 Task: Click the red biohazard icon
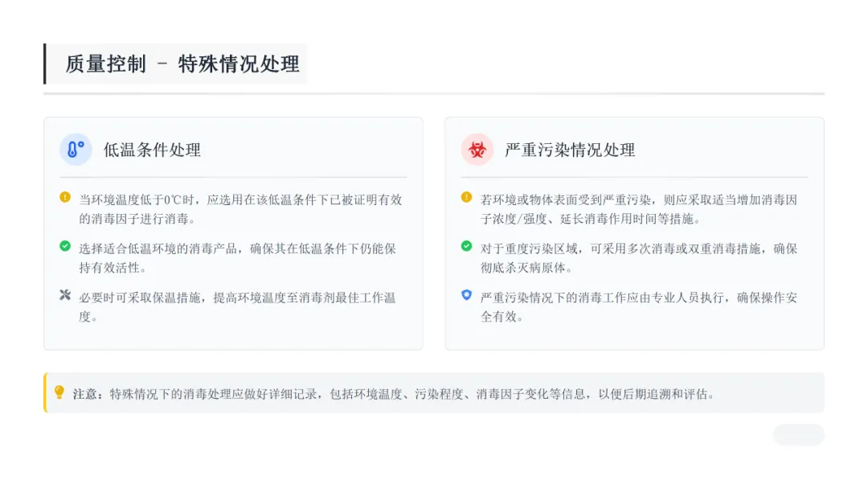[477, 150]
